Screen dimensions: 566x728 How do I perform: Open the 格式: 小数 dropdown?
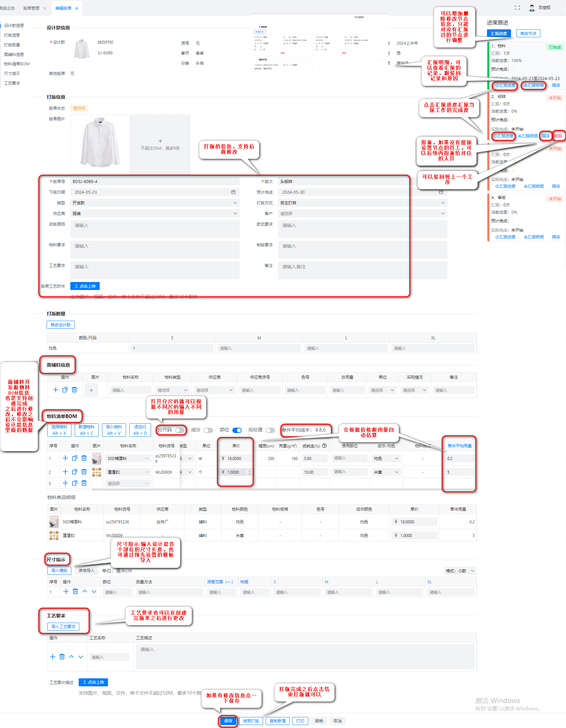pyautogui.click(x=460, y=571)
